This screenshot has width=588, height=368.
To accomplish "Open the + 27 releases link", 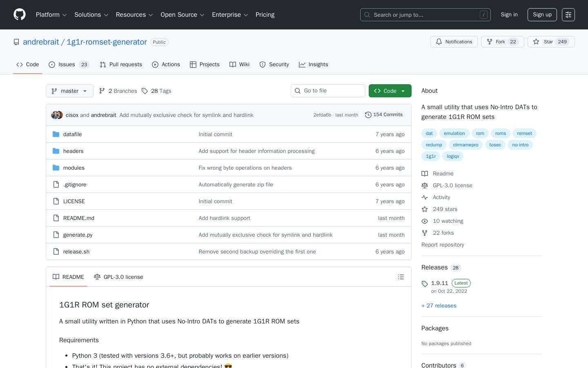I will coord(439,306).
